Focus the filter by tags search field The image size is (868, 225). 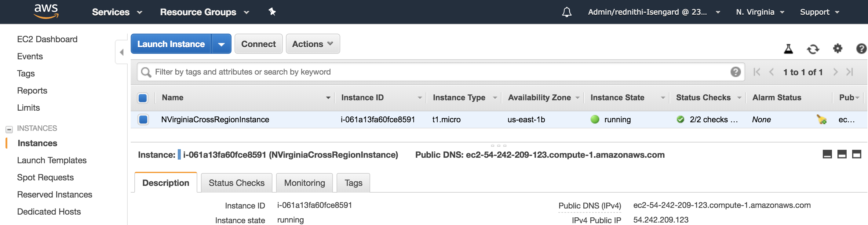[x=440, y=72]
